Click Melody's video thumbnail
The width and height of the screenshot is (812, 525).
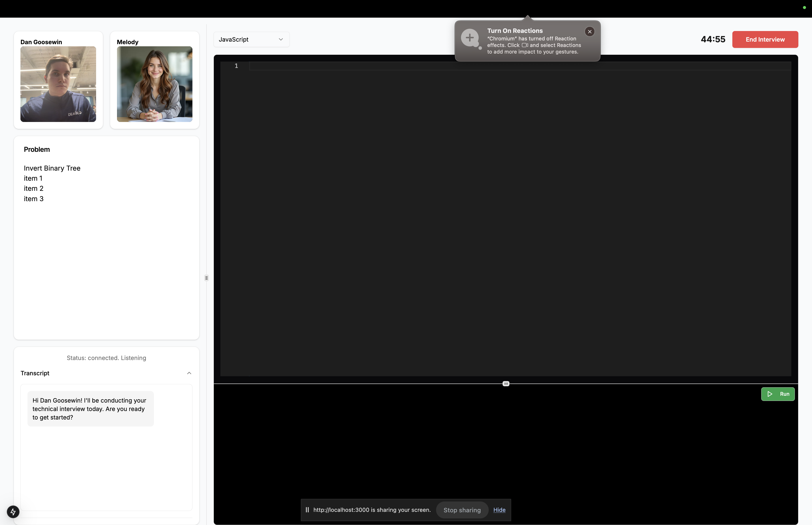click(154, 84)
